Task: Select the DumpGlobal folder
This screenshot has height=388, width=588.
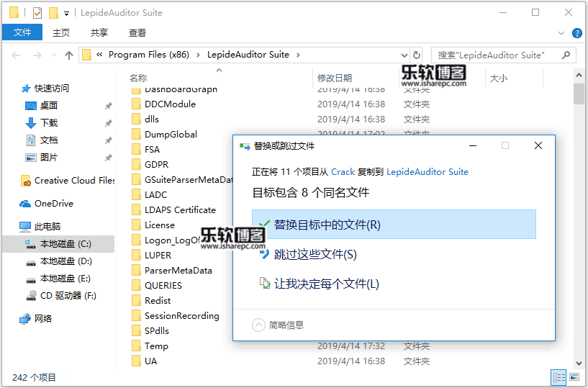Action: [x=164, y=135]
